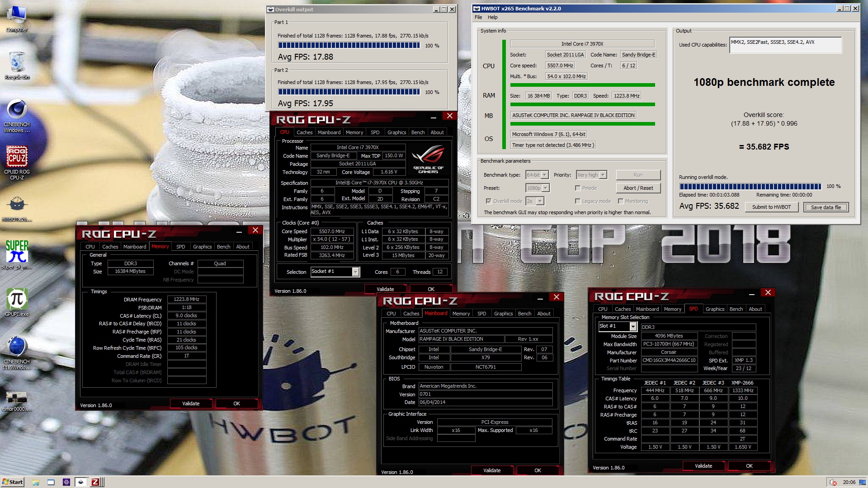Image resolution: width=868 pixels, height=488 pixels.
Task: Toggle the Monitoring checkbox
Action: pos(621,201)
